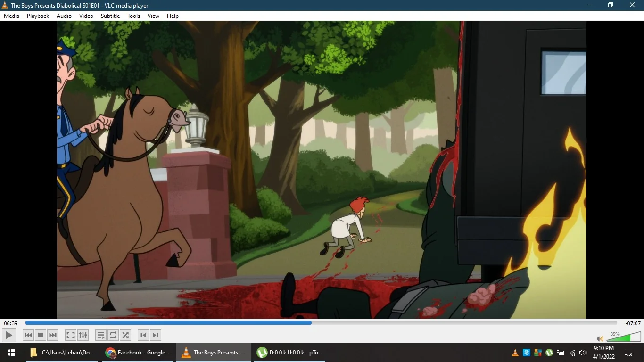The width and height of the screenshot is (644, 362).
Task: Close the VLC media player window
Action: [x=632, y=5]
